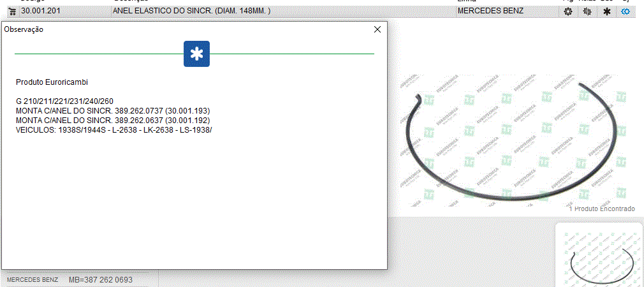Viewport: 644px width, 287px height.
Task: Close the Observação dialog
Action: click(x=377, y=29)
